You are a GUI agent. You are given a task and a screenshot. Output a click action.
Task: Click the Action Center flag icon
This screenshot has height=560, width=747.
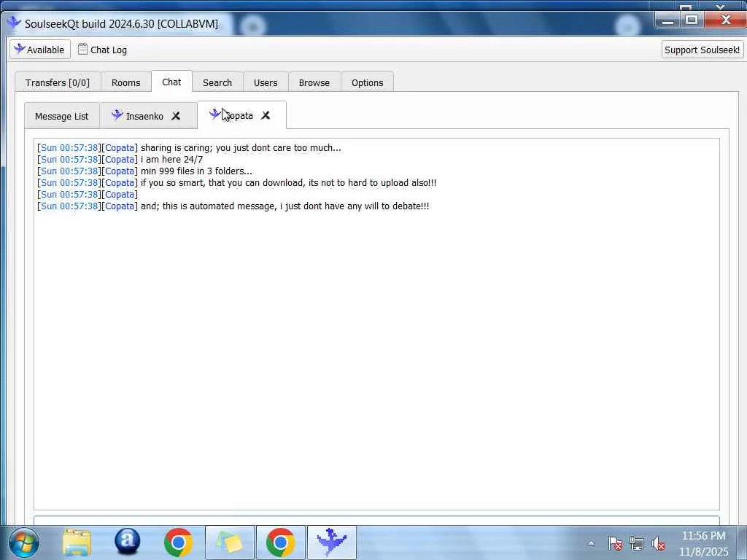pyautogui.click(x=615, y=542)
